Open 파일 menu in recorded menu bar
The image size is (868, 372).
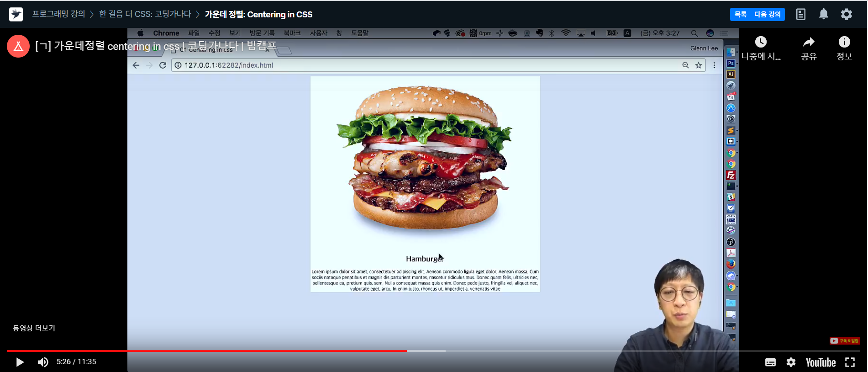pyautogui.click(x=194, y=33)
